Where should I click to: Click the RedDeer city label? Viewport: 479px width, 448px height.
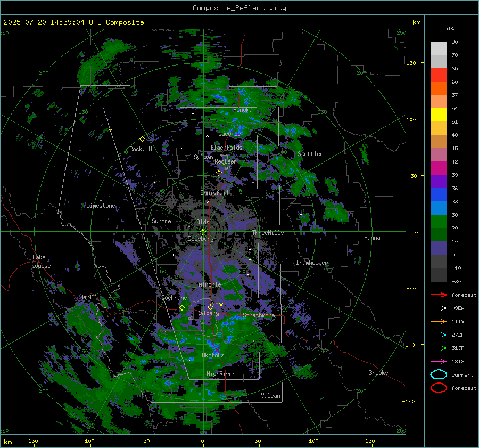tap(226, 161)
